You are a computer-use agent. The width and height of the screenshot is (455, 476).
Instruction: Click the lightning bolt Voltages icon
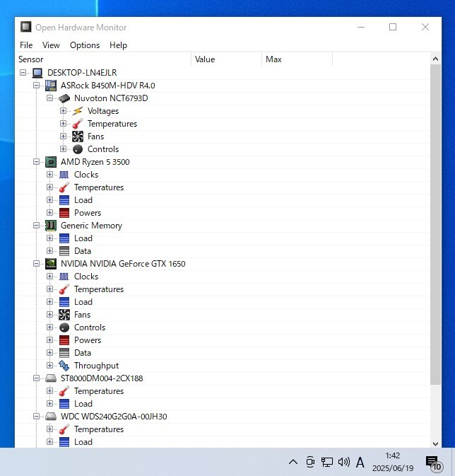tap(78, 111)
